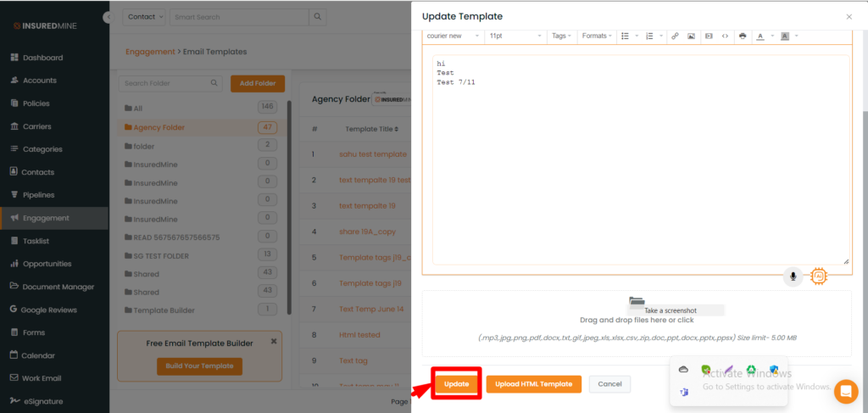Insert a link using the chain icon
The height and width of the screenshot is (413, 868).
coord(675,36)
